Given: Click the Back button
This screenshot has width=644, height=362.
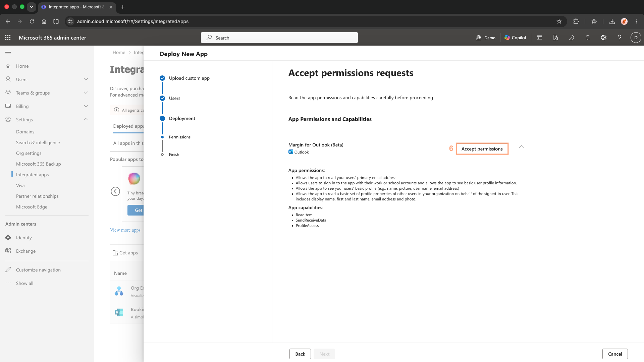Looking at the screenshot, I should coord(300,354).
